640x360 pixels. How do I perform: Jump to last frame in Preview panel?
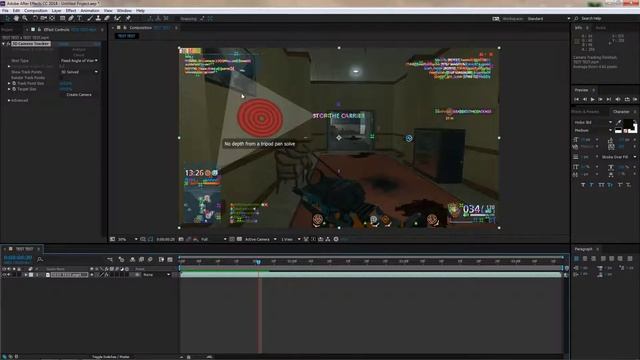click(x=609, y=99)
